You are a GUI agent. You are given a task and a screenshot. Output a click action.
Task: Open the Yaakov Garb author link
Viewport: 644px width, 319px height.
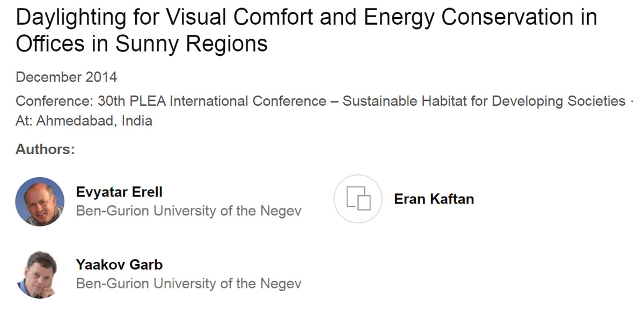119,265
